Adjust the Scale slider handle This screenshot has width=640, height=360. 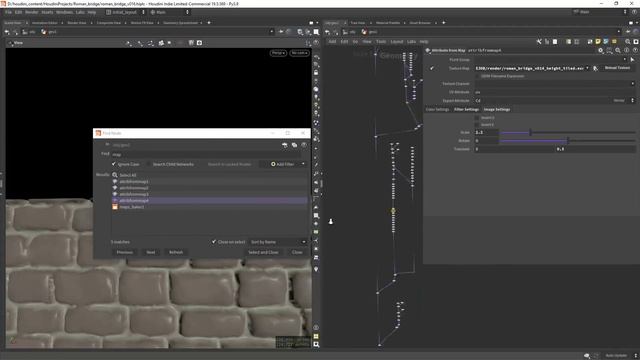coord(530,132)
